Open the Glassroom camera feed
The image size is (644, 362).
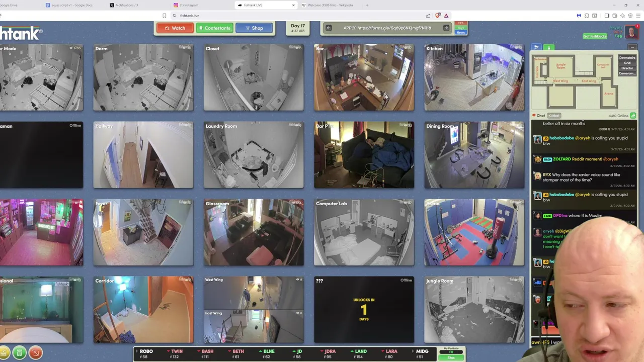254,232
